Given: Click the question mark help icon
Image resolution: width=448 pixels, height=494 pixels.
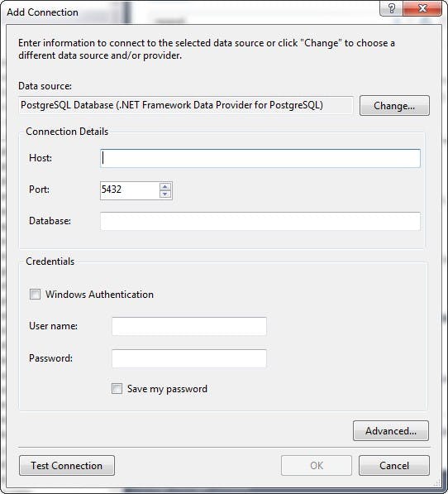Looking at the screenshot, I should 391,8.
